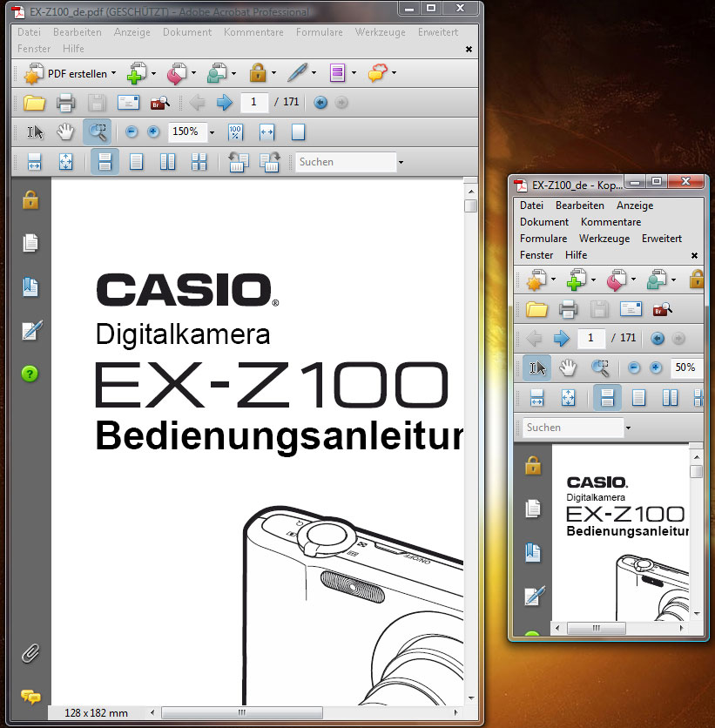715x728 pixels.
Task: Open attachments paperclip panel in large window
Action: pyautogui.click(x=30, y=653)
